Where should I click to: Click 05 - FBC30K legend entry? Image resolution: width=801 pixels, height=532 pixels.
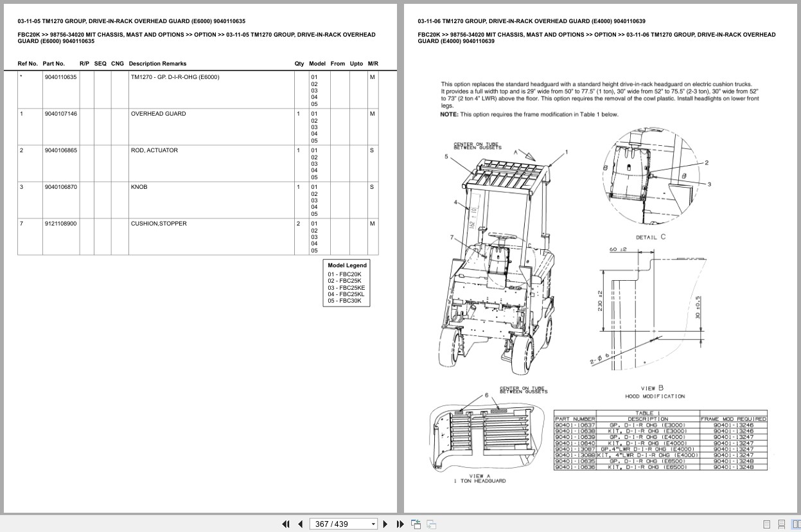click(344, 301)
